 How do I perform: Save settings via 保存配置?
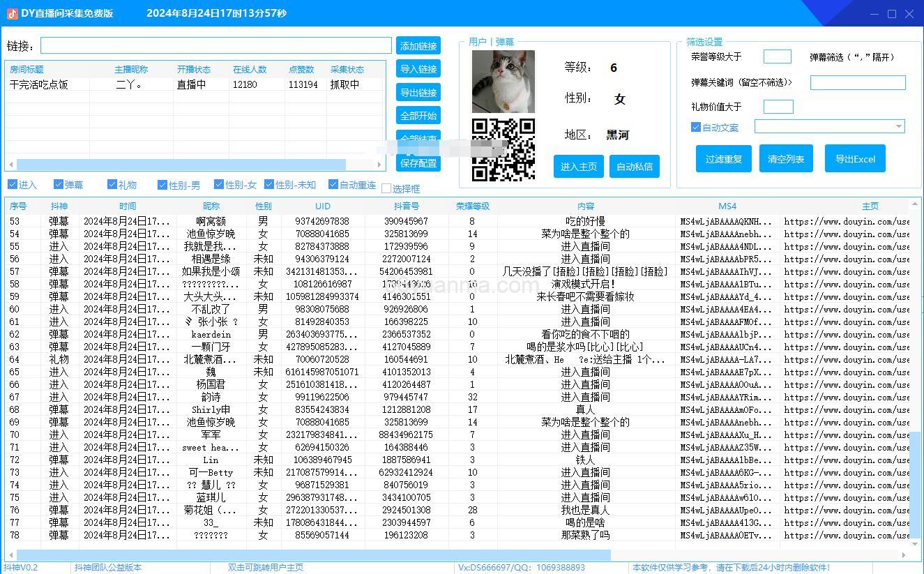coord(418,162)
